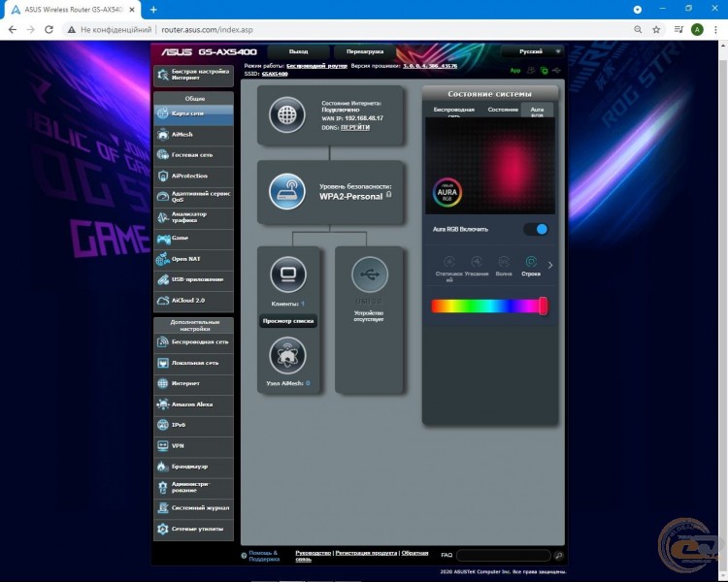Click the FAQ search magnifier icon
Viewport: 728px width, 582px height.
(x=558, y=555)
